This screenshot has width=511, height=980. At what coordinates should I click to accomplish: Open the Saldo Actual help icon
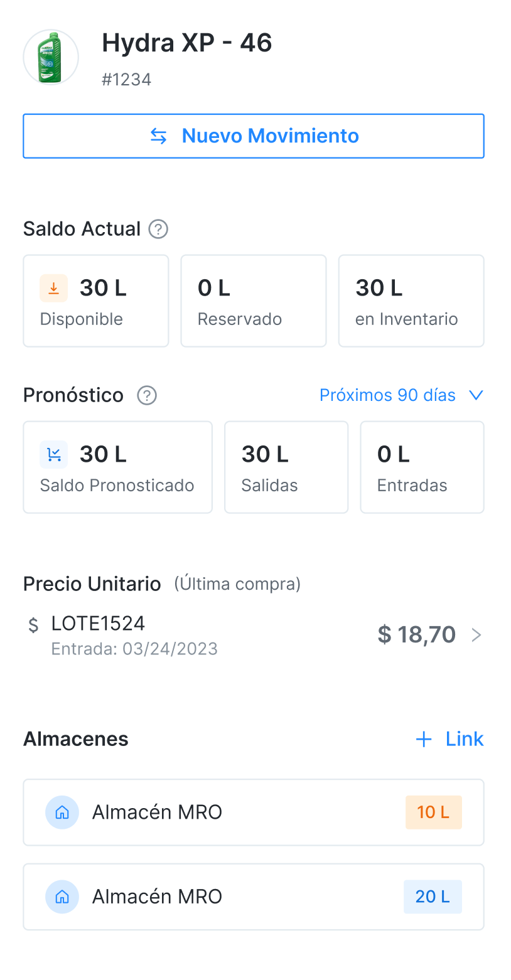(x=158, y=229)
